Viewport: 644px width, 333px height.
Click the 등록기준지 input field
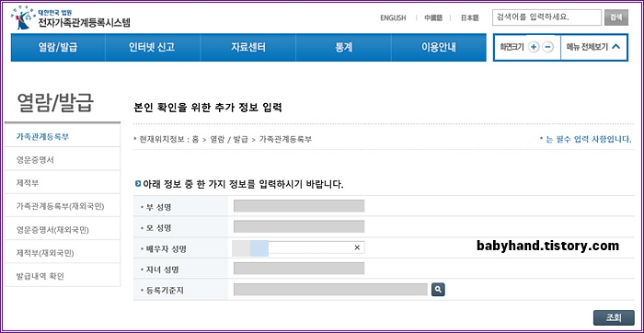coord(330,290)
